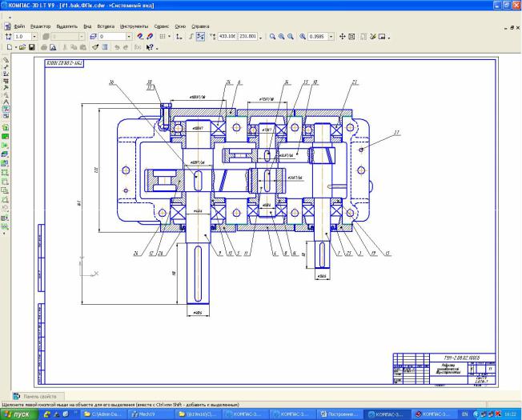Open the zoom scale 0.3595 dropdown
Viewport: 522px width, 420px height.
(332, 36)
